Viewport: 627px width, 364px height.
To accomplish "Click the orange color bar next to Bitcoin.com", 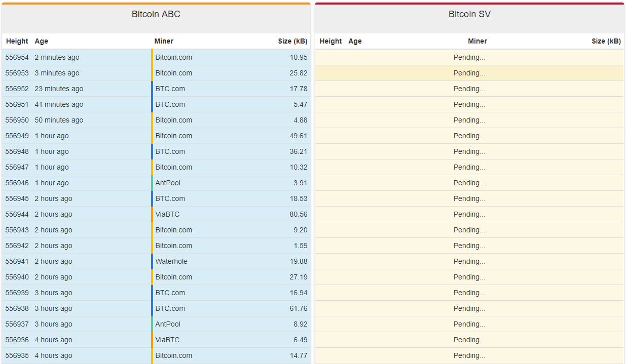I will pos(152,57).
